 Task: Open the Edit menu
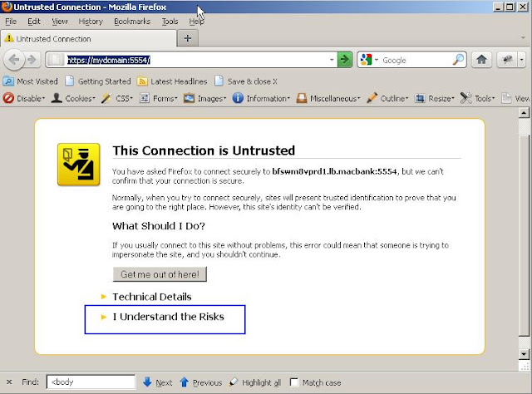click(34, 22)
